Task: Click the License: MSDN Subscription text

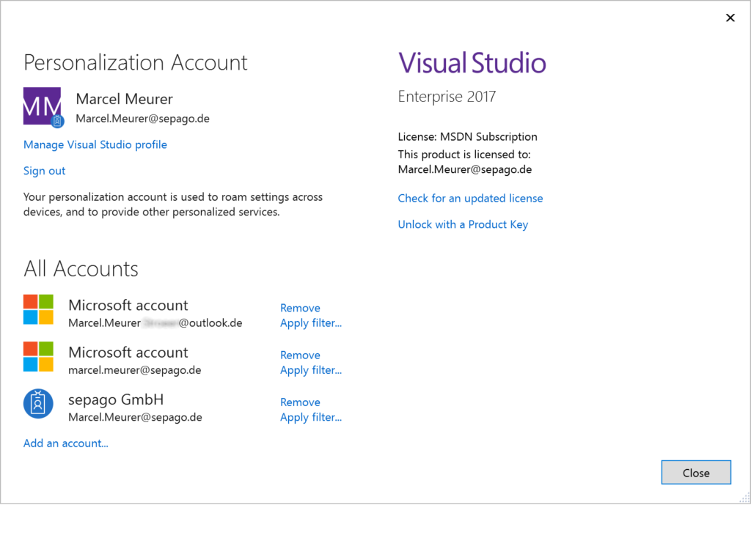Action: [467, 136]
